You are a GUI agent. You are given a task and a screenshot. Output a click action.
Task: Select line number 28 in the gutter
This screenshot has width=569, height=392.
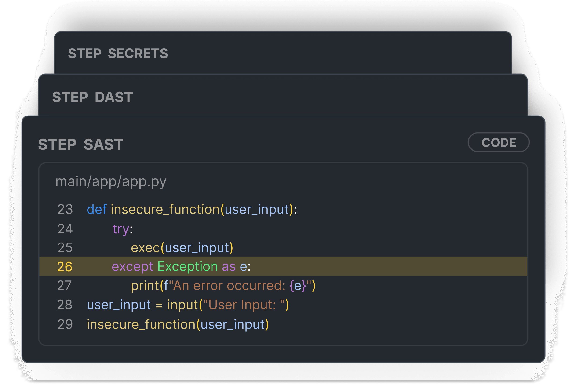65,305
